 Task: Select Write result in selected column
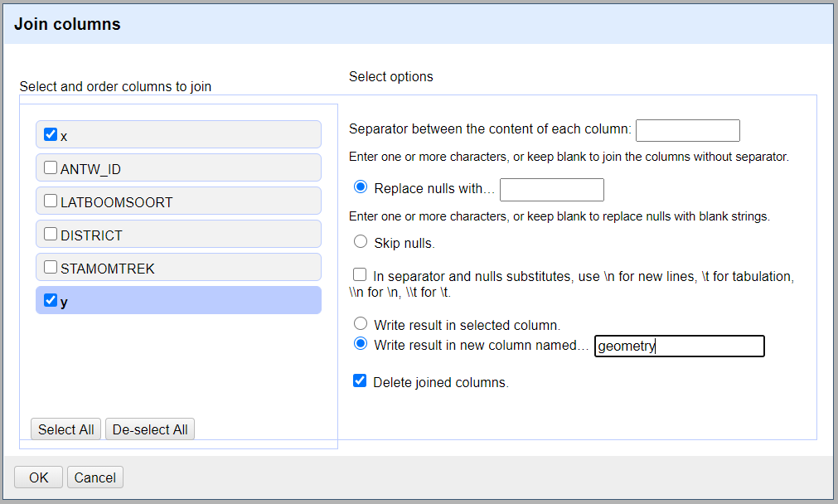361,324
